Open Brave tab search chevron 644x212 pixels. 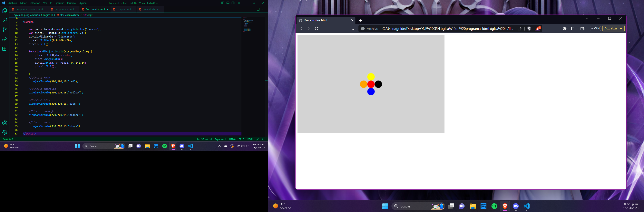(x=587, y=18)
